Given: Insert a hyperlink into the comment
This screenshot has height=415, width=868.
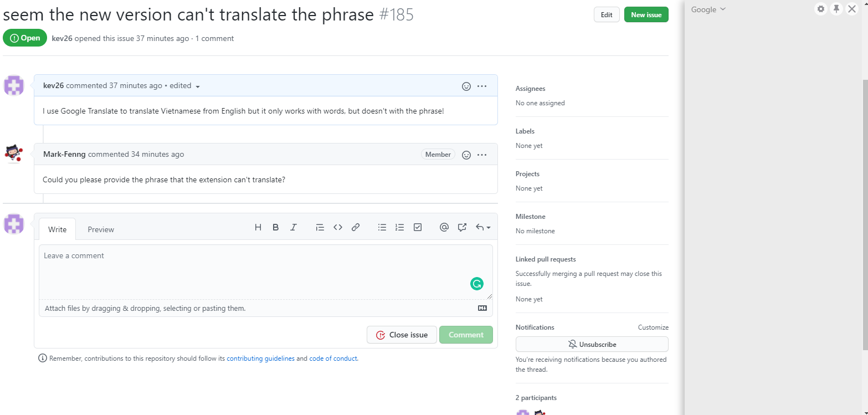Looking at the screenshot, I should (x=355, y=227).
